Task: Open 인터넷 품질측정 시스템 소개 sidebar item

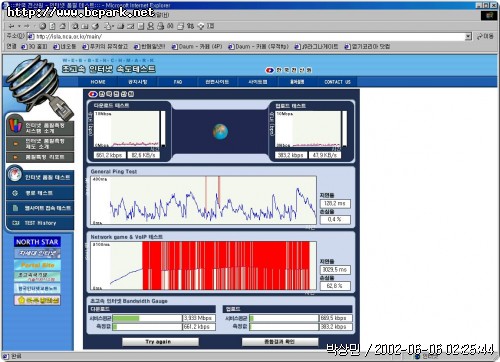Action: coord(40,128)
